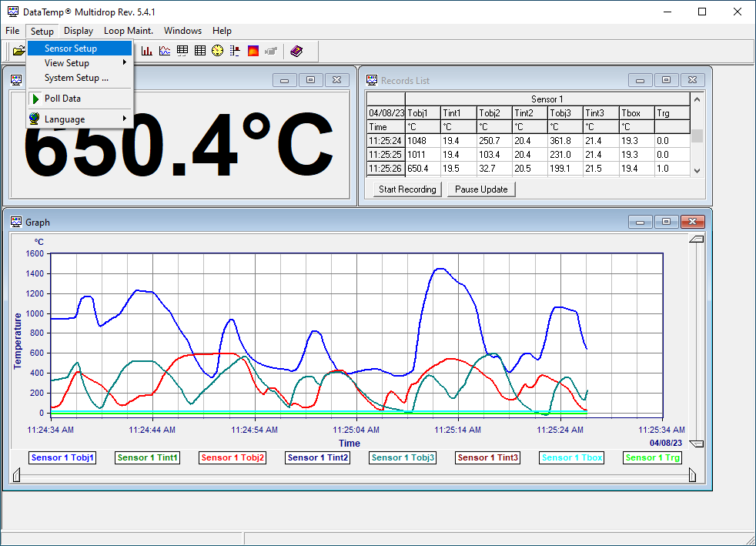Select the 11:25:25 row time cell
The image size is (756, 546).
point(386,155)
